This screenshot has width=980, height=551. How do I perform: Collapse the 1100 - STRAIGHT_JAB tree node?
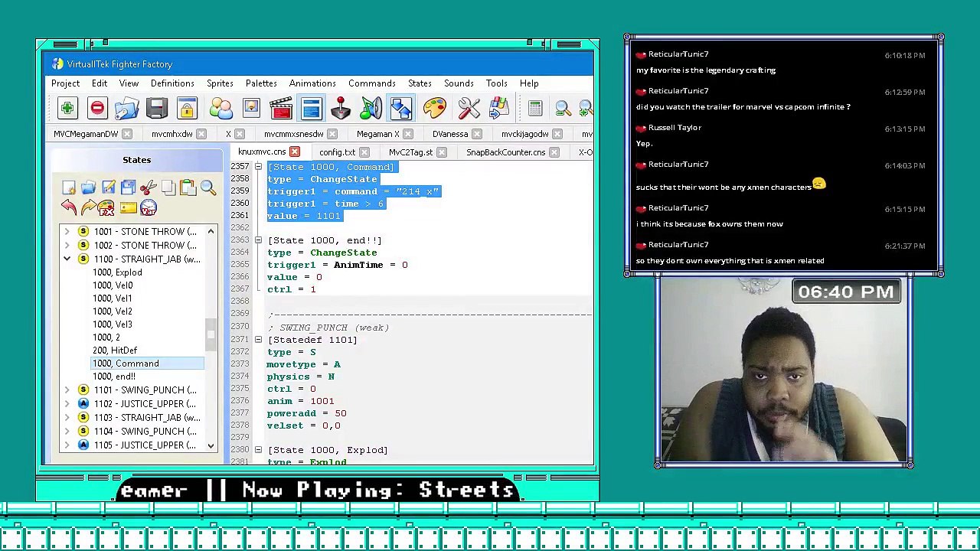tap(67, 259)
